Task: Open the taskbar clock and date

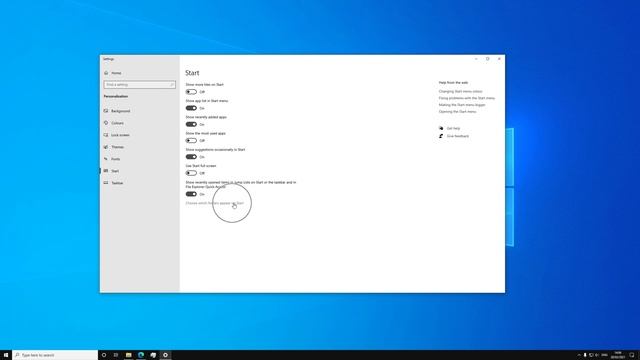Action: pos(618,355)
